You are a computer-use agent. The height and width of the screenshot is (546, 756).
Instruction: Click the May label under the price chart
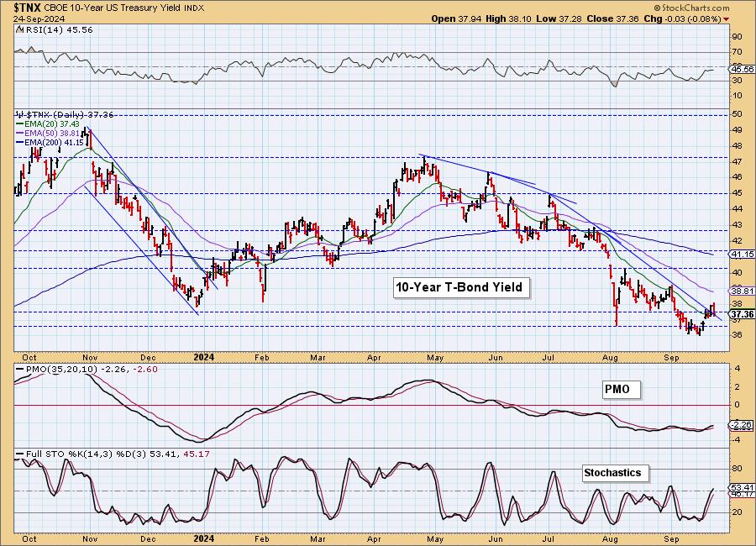point(435,358)
